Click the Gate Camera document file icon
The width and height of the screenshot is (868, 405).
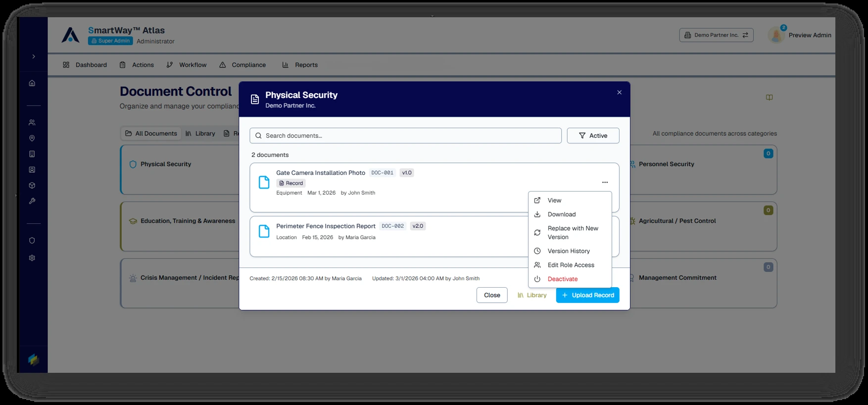264,183
